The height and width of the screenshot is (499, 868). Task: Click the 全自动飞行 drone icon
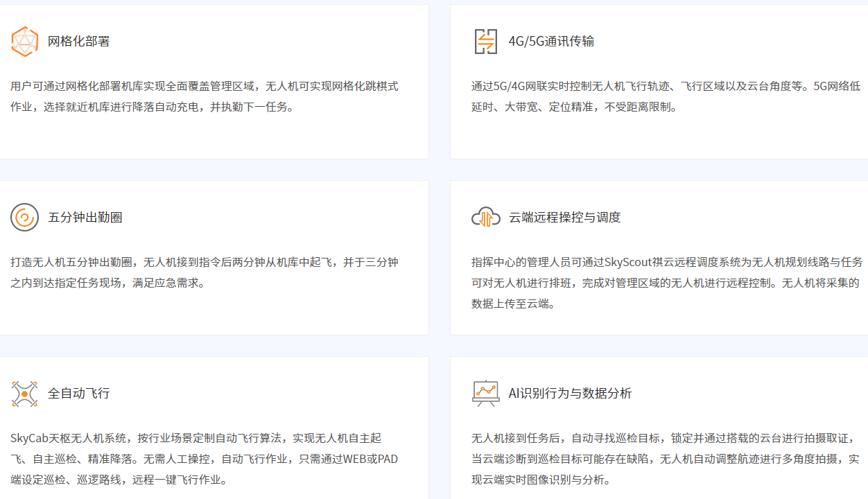coord(25,394)
